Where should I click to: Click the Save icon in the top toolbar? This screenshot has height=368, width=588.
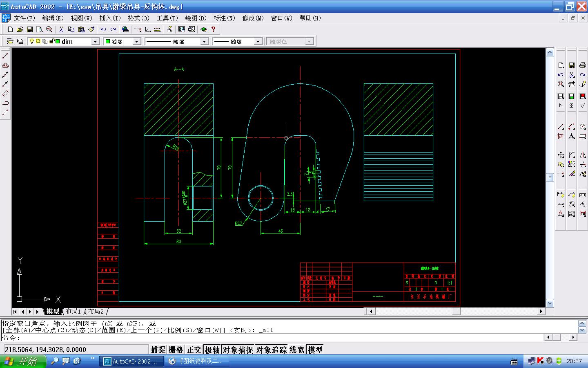coord(29,29)
